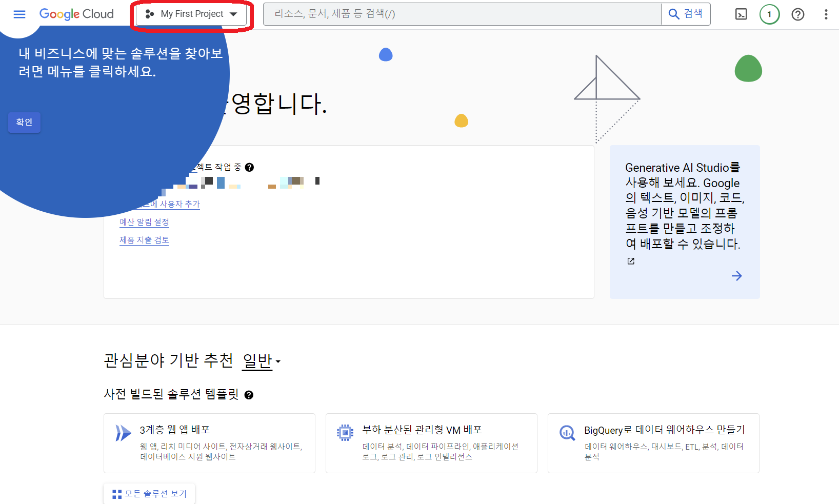Image resolution: width=839 pixels, height=504 pixels.
Task: Open 부하 분산된 관리형 VM 배포 card
Action: click(431, 443)
